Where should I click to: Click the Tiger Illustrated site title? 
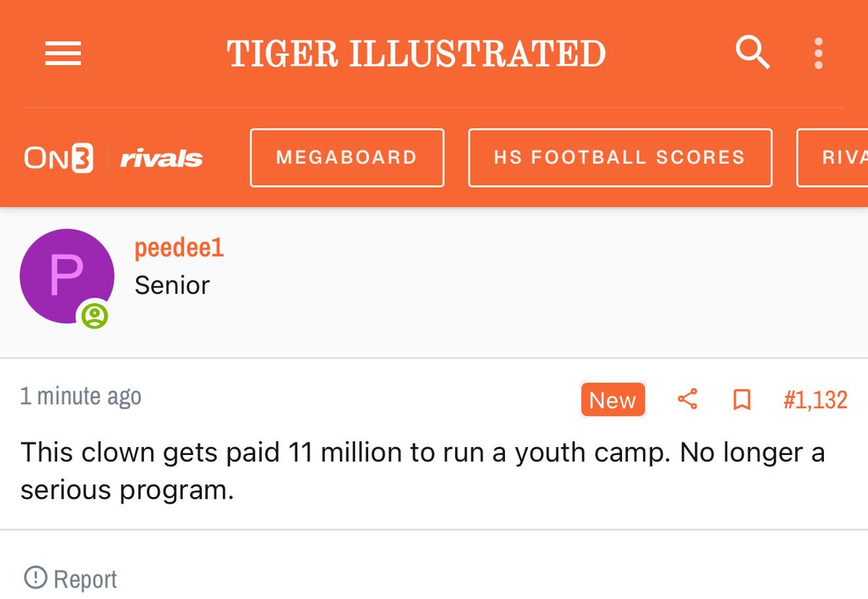[416, 54]
